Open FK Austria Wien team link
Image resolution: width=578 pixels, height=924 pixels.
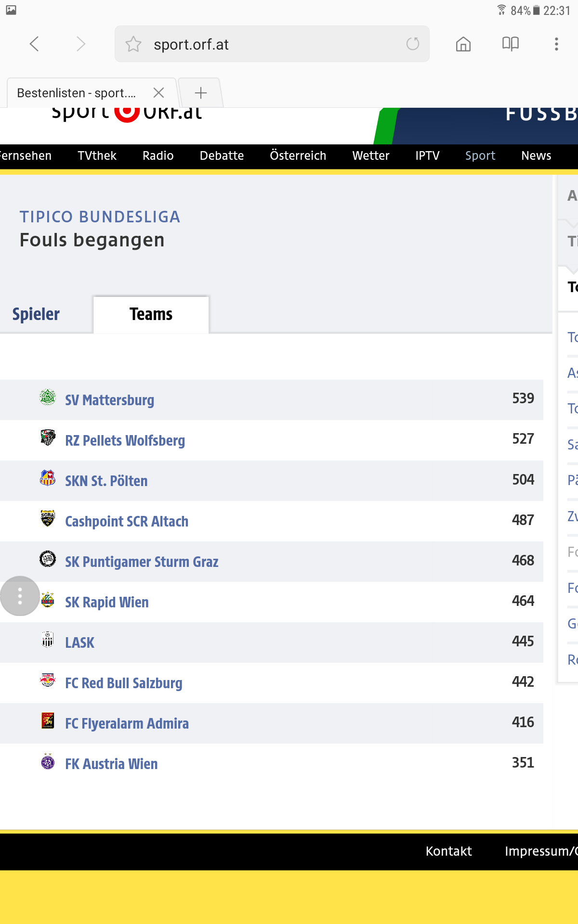click(x=111, y=764)
